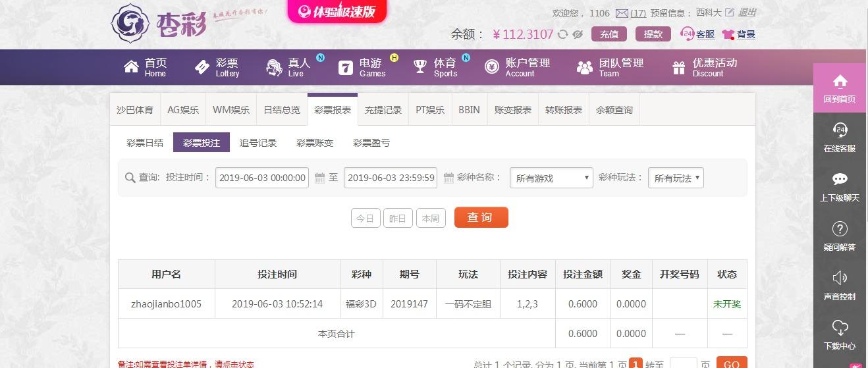Expand the 所有游戏 lottery name dropdown

click(x=551, y=178)
